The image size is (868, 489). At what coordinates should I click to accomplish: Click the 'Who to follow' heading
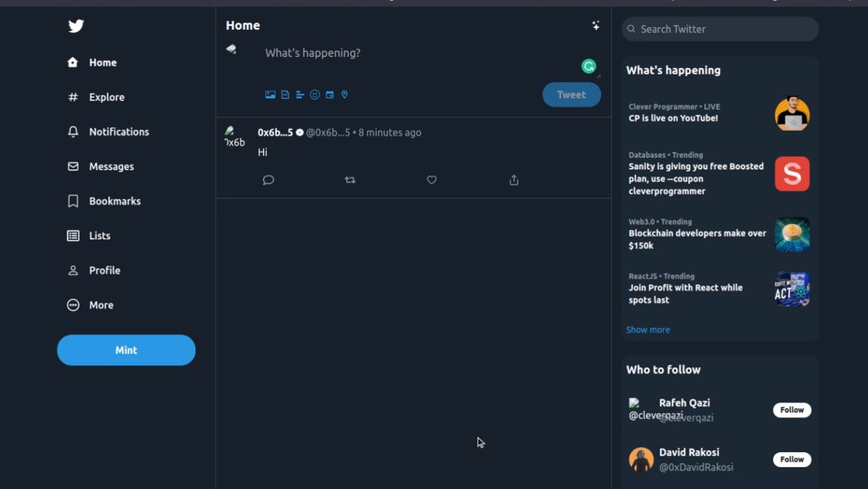pos(663,370)
